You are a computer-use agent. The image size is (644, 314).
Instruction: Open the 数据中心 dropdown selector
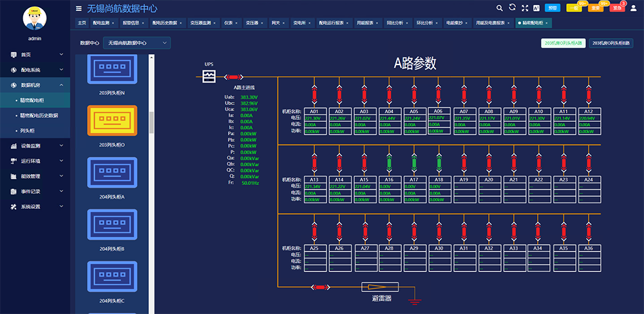pos(137,43)
